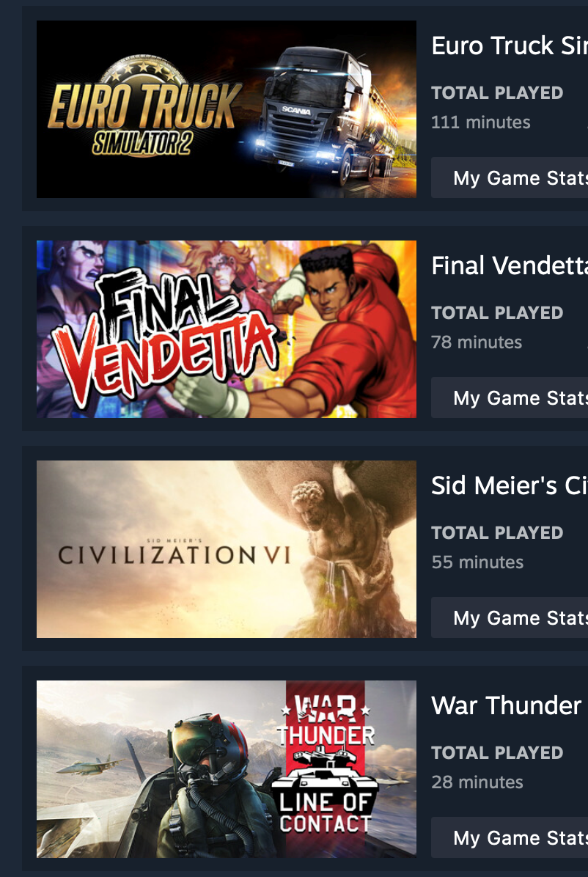
Task: Click TOTAL PLAYED label under Euro Truck Simulator
Action: tap(497, 92)
